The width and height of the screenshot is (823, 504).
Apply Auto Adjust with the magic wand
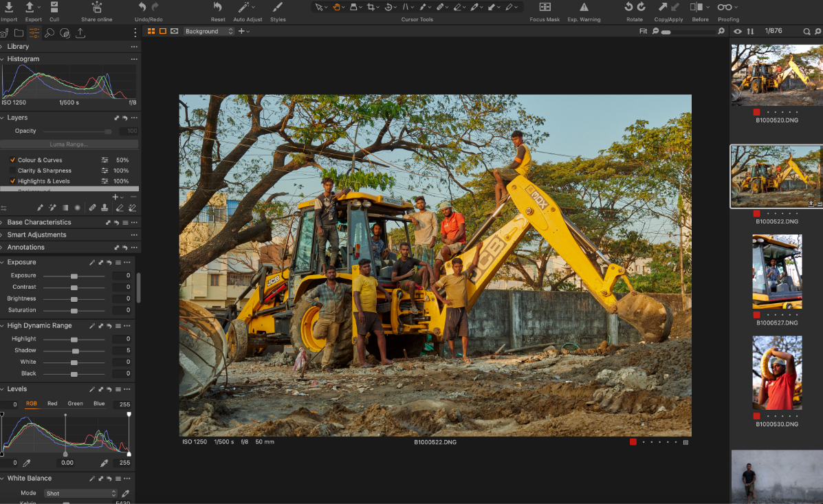pyautogui.click(x=244, y=7)
